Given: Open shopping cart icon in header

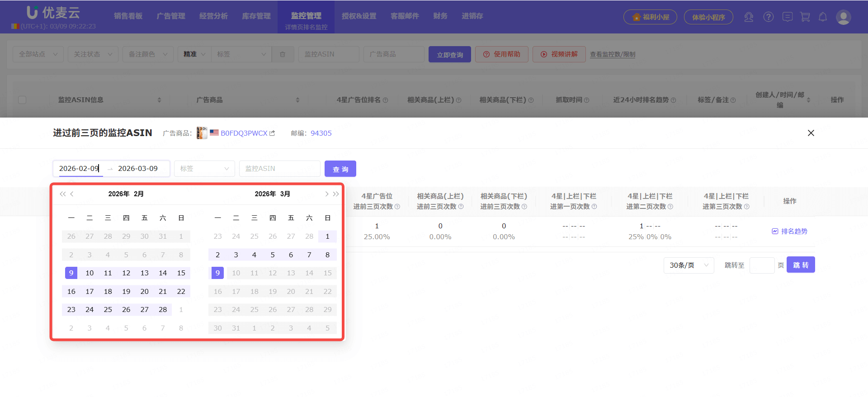Looking at the screenshot, I should point(805,17).
